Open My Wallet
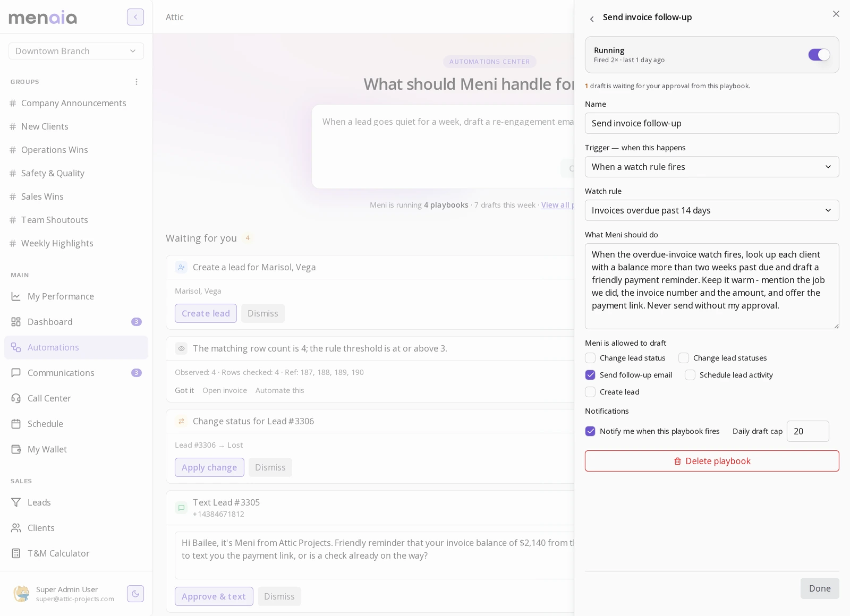Screen dimensions: 850x616 76,449
